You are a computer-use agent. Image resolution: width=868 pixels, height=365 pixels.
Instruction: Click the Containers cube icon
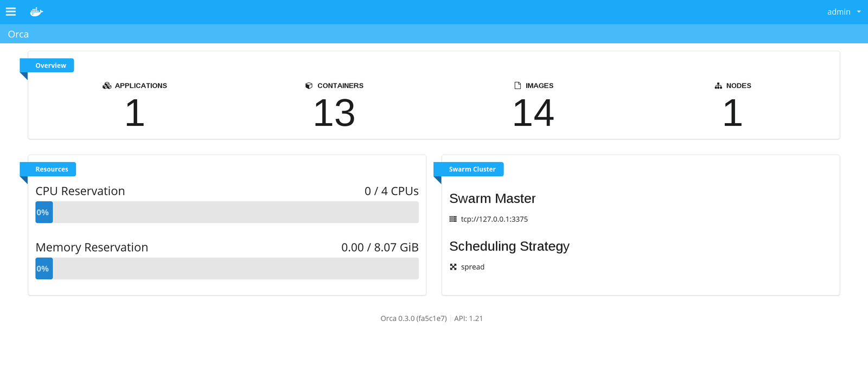pos(309,86)
